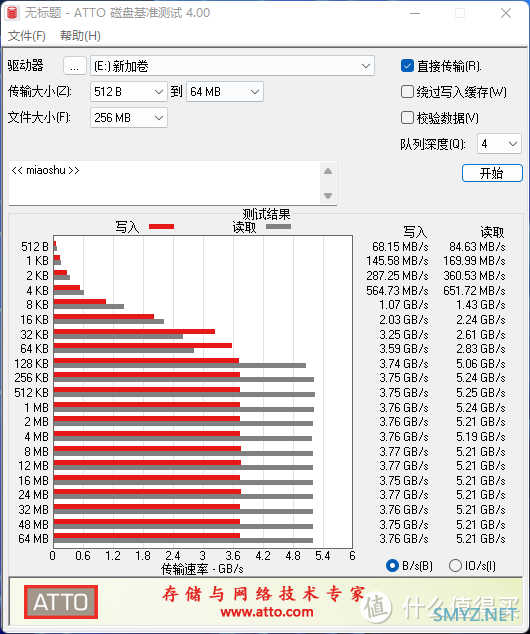Click the 128 KB row label in chart
Image resolution: width=530 pixels, height=634 pixels.
[x=32, y=363]
